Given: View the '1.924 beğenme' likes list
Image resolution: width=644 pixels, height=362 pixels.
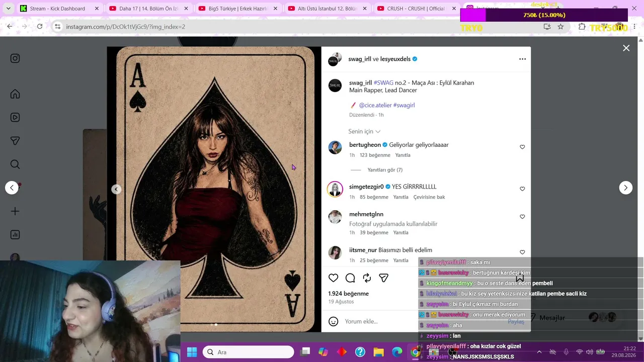Looking at the screenshot, I should point(348,294).
